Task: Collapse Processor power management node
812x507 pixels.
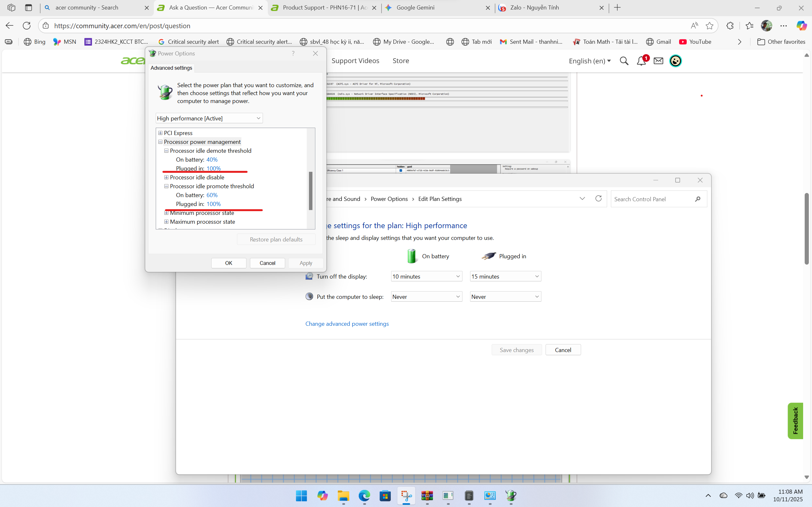Action: click(x=160, y=142)
